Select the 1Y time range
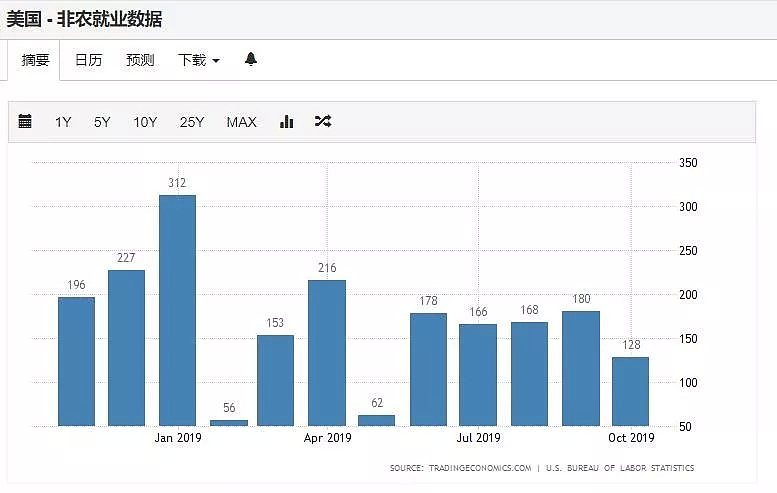This screenshot has height=493, width=777. coord(63,122)
